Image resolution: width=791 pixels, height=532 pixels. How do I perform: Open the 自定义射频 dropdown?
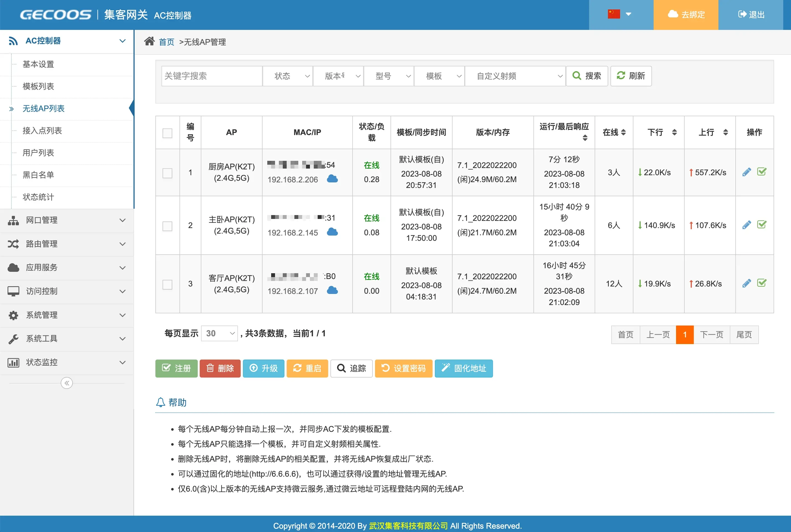[515, 76]
